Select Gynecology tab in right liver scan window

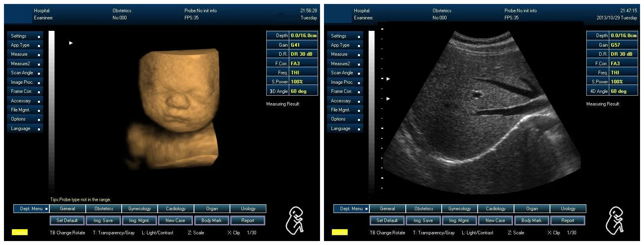pyautogui.click(x=459, y=209)
